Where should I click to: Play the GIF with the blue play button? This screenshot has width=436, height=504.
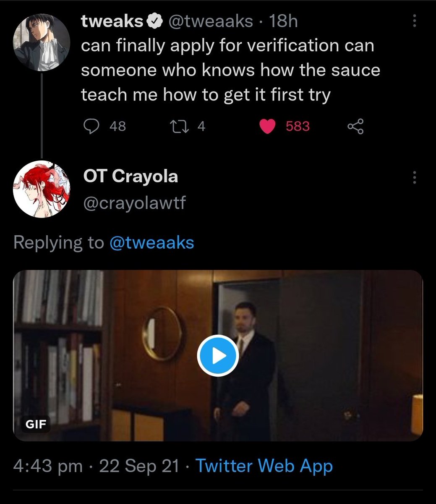tap(218, 356)
